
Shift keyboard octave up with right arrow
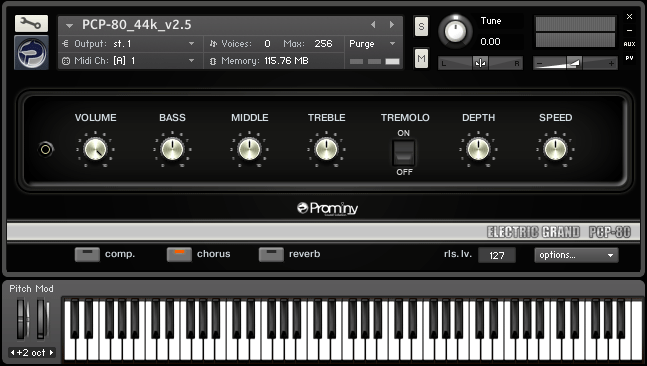point(52,352)
